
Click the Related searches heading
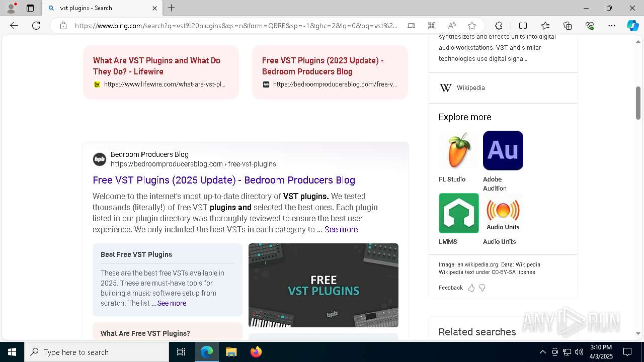477,332
